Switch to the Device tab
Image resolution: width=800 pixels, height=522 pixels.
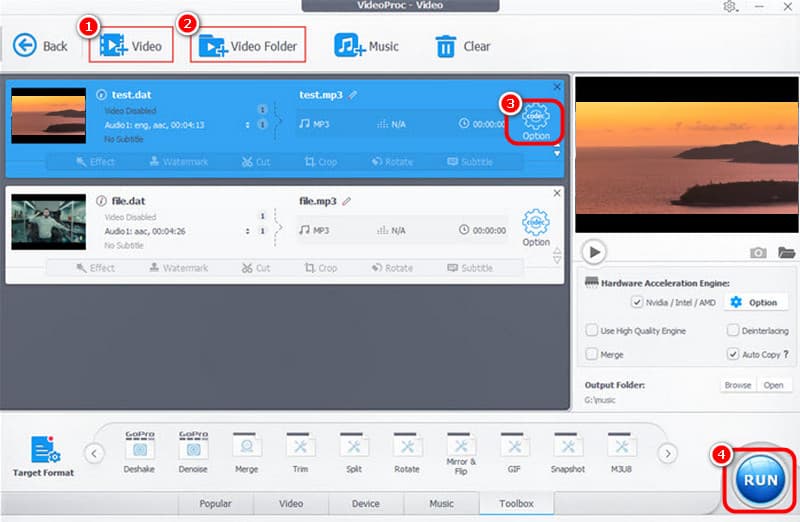coord(366,504)
